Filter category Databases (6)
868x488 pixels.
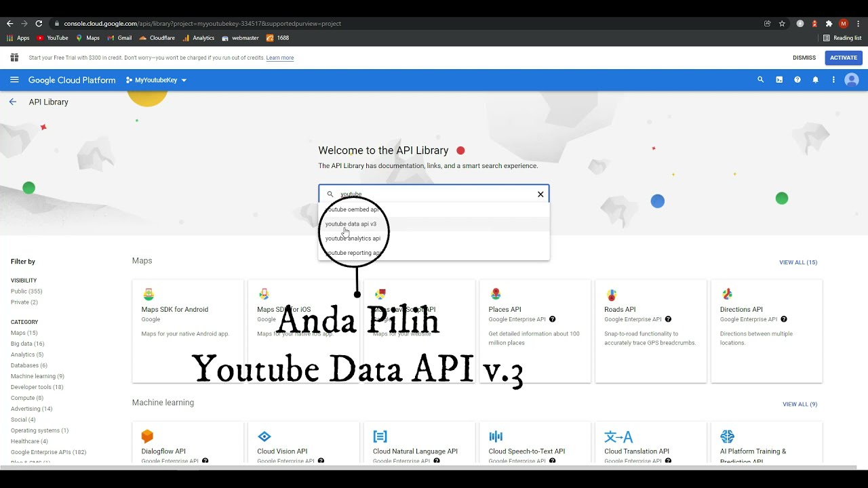click(x=29, y=365)
